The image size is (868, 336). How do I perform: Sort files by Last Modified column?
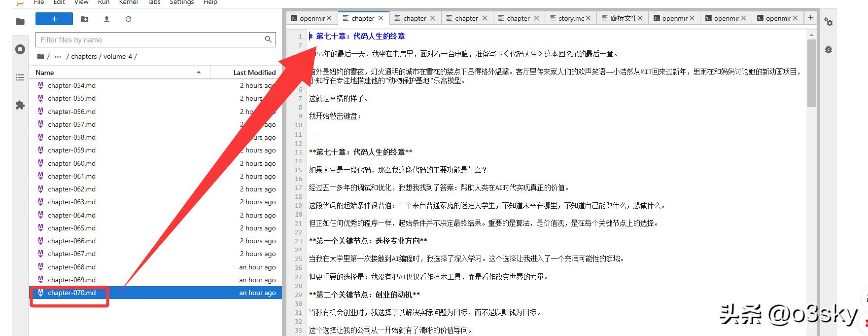(254, 73)
